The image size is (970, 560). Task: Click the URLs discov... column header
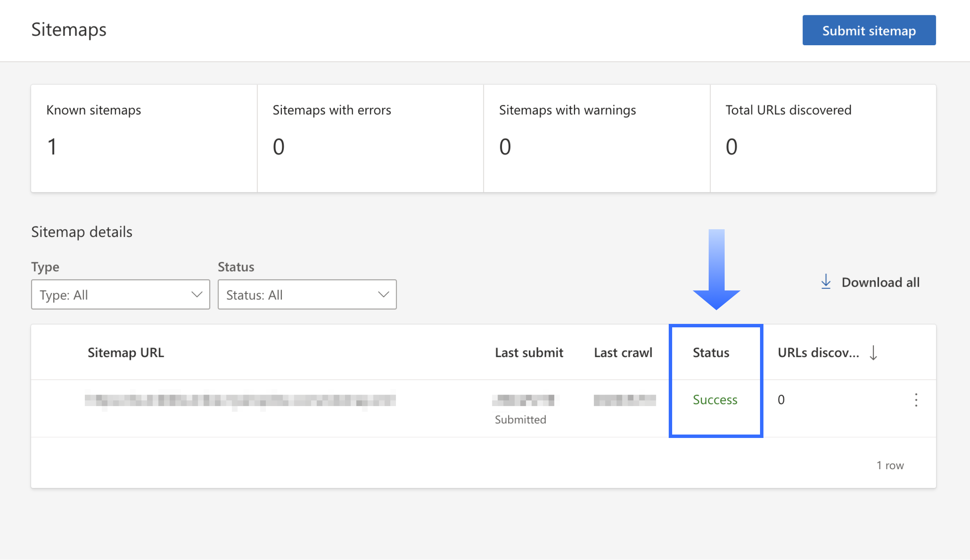818,353
